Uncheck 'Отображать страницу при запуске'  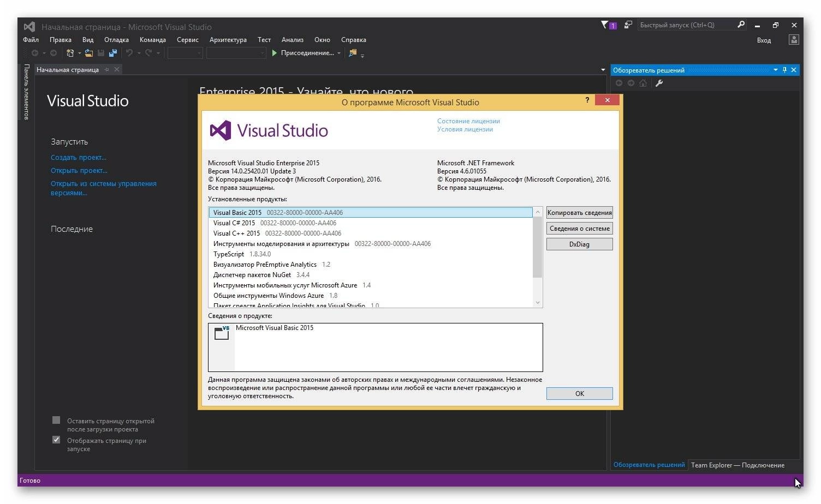click(x=56, y=440)
